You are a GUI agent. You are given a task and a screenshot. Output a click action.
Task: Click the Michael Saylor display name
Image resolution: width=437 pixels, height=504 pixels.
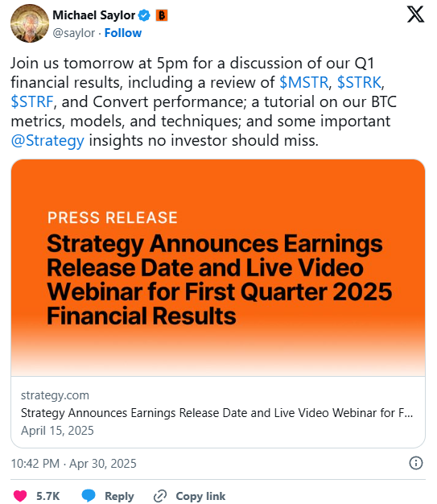[x=94, y=15]
